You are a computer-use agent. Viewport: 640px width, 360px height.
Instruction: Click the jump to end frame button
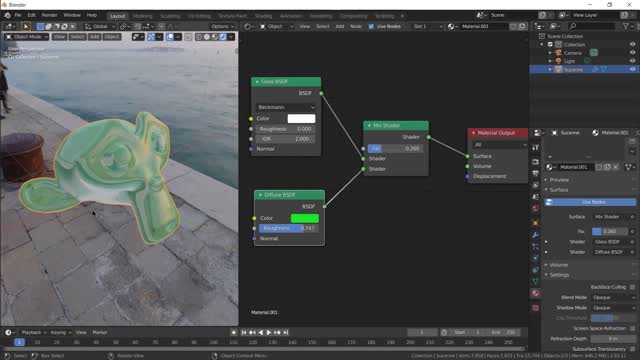pos(286,332)
